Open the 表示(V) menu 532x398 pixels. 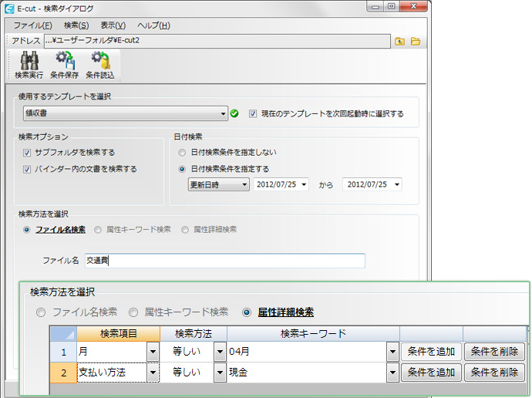(x=113, y=25)
